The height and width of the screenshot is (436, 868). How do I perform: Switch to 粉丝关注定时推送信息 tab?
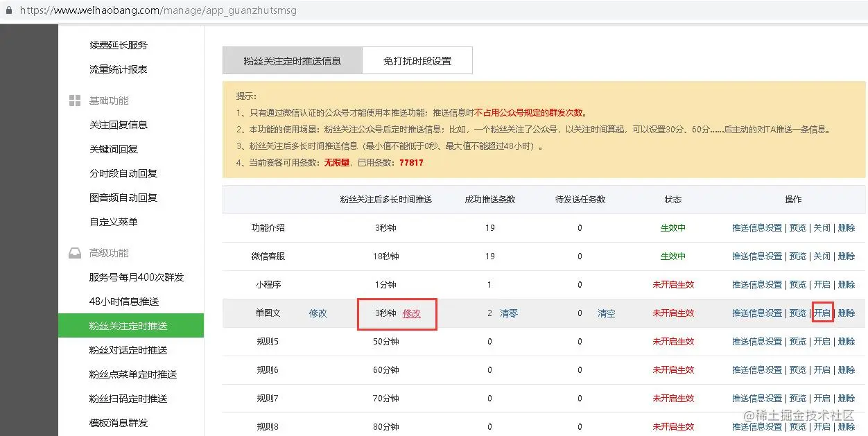(x=292, y=60)
